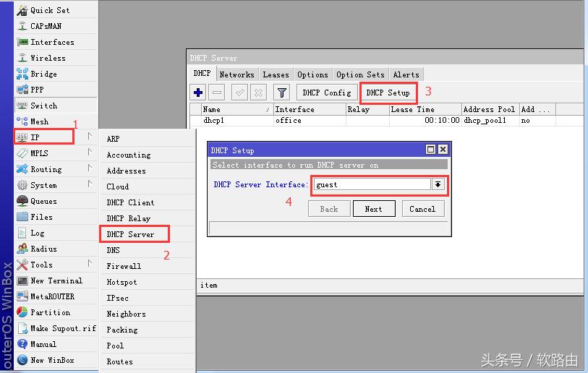Select Hotspot in IP submenu
Screen dimensions: 588x373
147,282
